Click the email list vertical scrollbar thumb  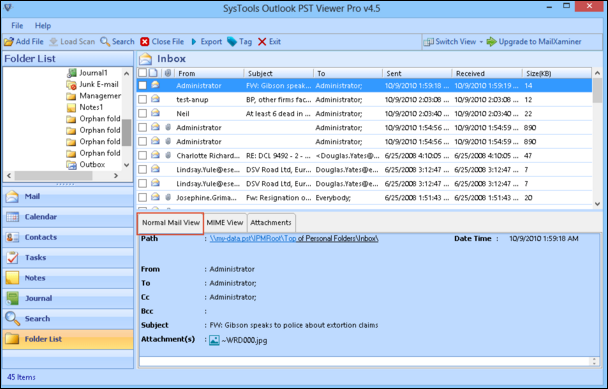(597, 91)
